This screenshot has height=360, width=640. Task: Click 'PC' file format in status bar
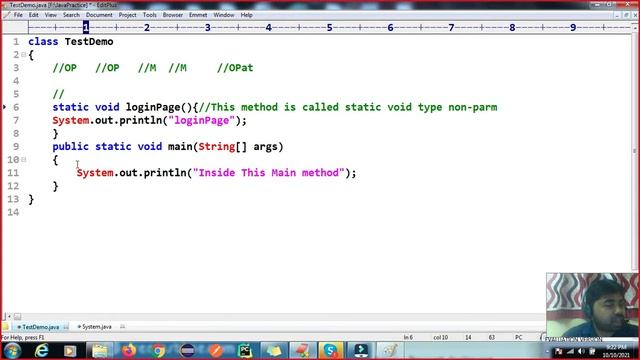pyautogui.click(x=518, y=338)
